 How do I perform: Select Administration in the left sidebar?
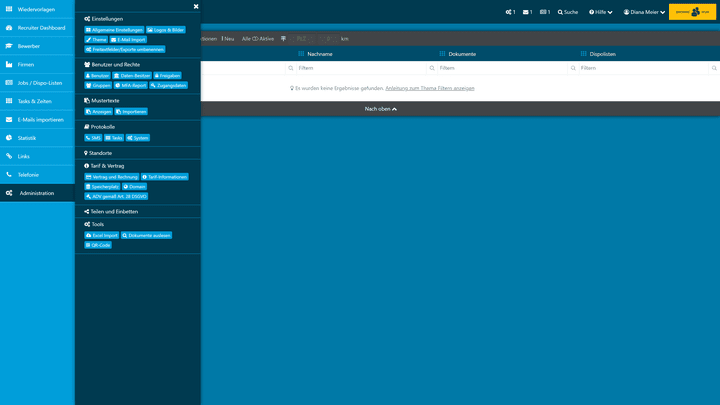36,192
